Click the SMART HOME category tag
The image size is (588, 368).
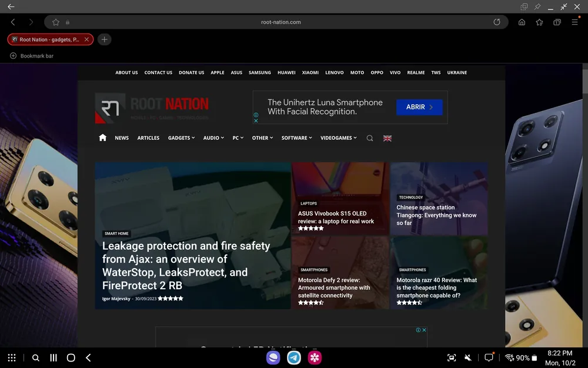116,233
